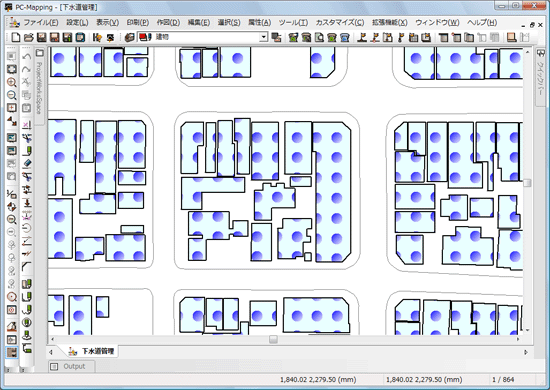
Task: Click the highlighted bottom icon in left toolbar
Action: tap(12, 352)
